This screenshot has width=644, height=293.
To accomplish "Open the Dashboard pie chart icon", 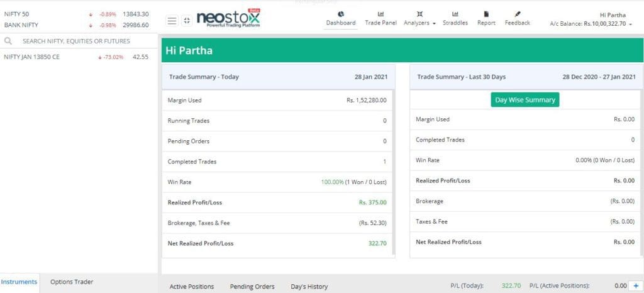I will (x=341, y=14).
